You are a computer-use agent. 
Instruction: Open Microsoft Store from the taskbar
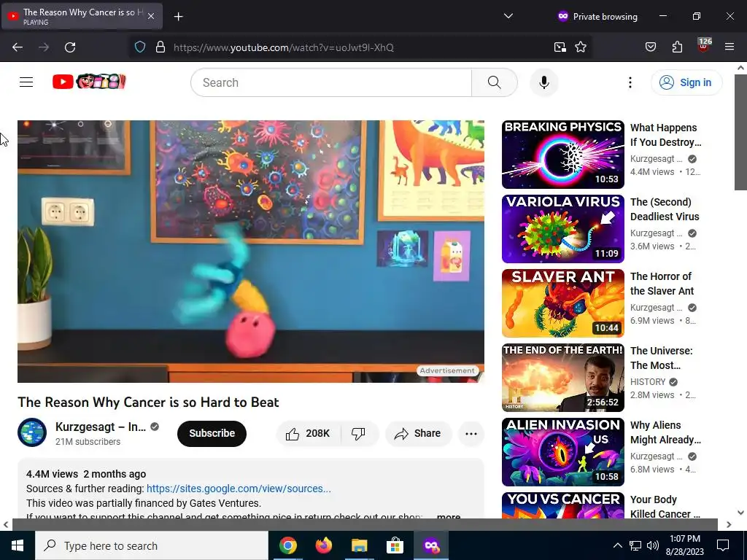(395, 545)
